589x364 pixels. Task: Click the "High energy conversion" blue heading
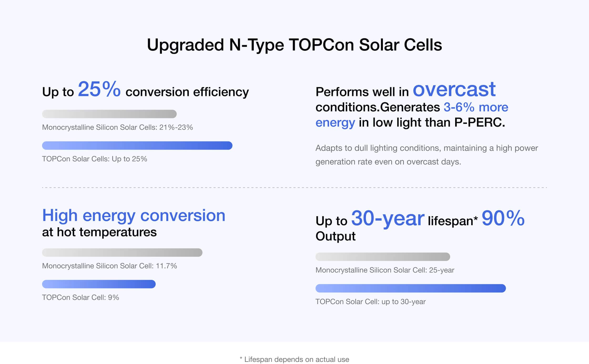pyautogui.click(x=134, y=215)
